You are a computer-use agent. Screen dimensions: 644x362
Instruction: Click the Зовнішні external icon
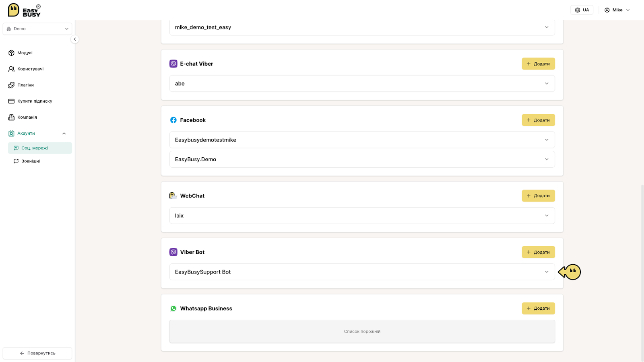[16, 161]
